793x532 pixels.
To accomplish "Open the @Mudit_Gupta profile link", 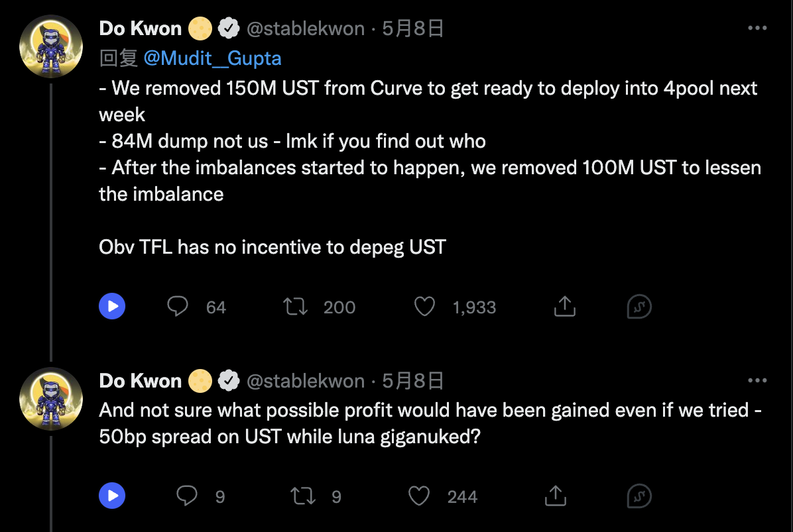I will pos(212,58).
